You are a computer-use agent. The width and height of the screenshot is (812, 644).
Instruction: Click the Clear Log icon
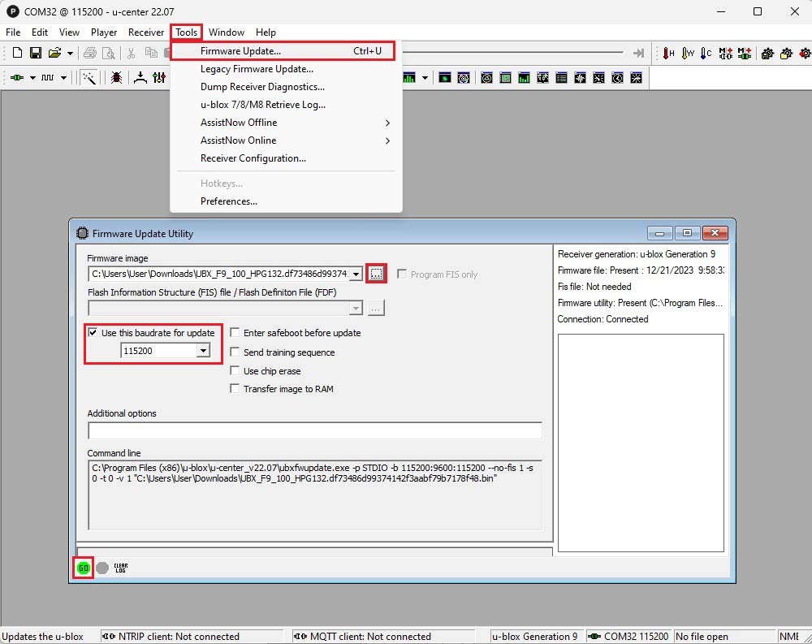point(120,568)
